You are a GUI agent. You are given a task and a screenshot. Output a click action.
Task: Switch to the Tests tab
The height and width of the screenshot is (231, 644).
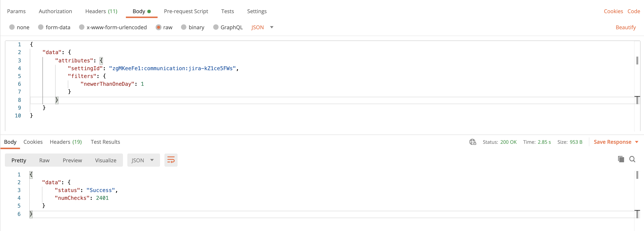point(227,11)
